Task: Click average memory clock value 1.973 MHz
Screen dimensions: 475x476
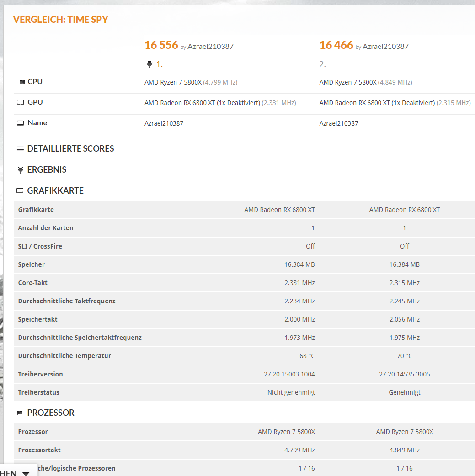Action: click(x=299, y=338)
